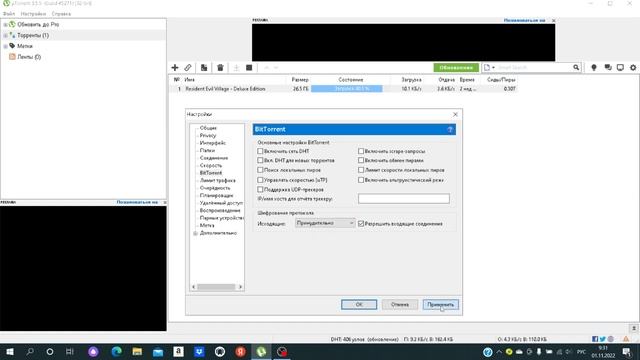The width and height of the screenshot is (640, 360).
Task: Click the green "Обновление" button
Action: click(456, 67)
